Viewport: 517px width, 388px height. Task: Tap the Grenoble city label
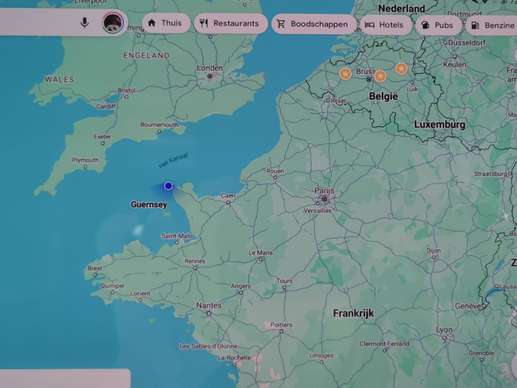[481, 353]
